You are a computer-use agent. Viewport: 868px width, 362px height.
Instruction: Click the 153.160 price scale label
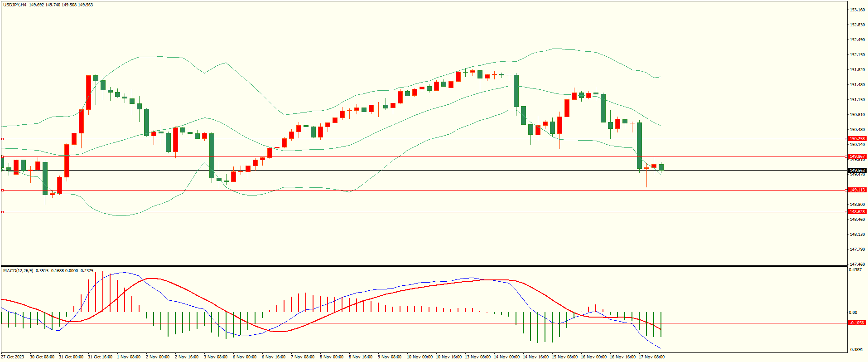[x=857, y=10]
